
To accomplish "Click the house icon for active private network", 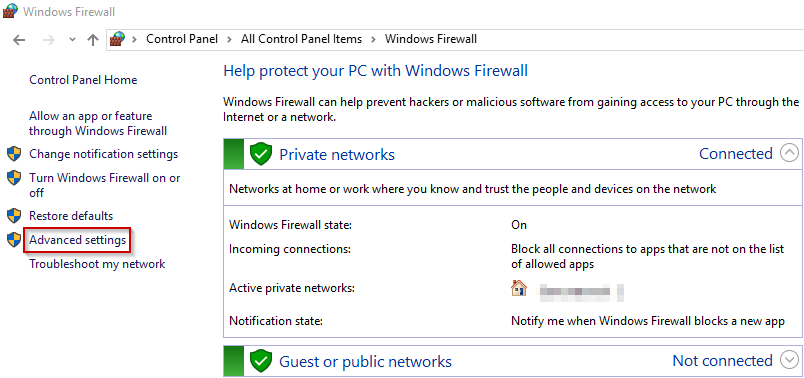I will click(x=519, y=289).
